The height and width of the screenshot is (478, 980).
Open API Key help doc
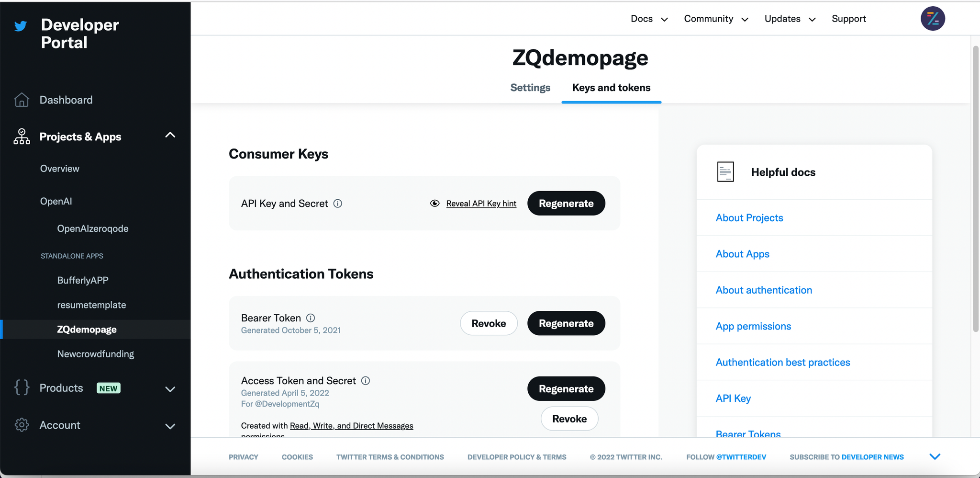click(733, 398)
